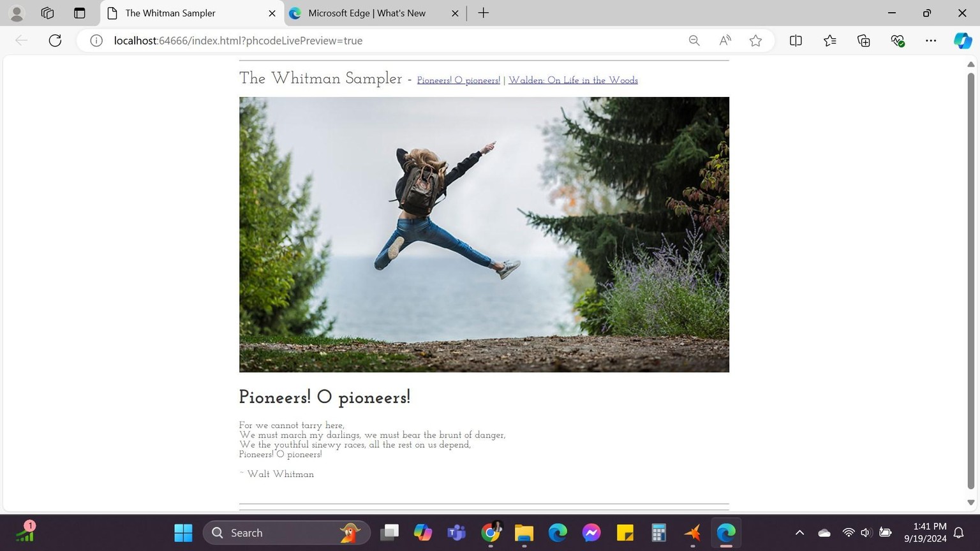This screenshot has height=551, width=980.
Task: Open clock showing 1:41 PM 9/19/2024
Action: pyautogui.click(x=925, y=533)
